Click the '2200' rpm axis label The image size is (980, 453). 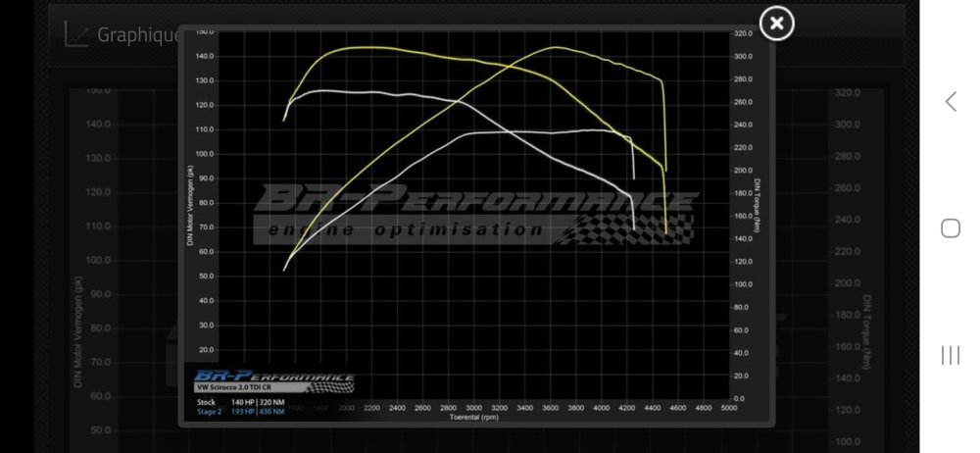(371, 408)
